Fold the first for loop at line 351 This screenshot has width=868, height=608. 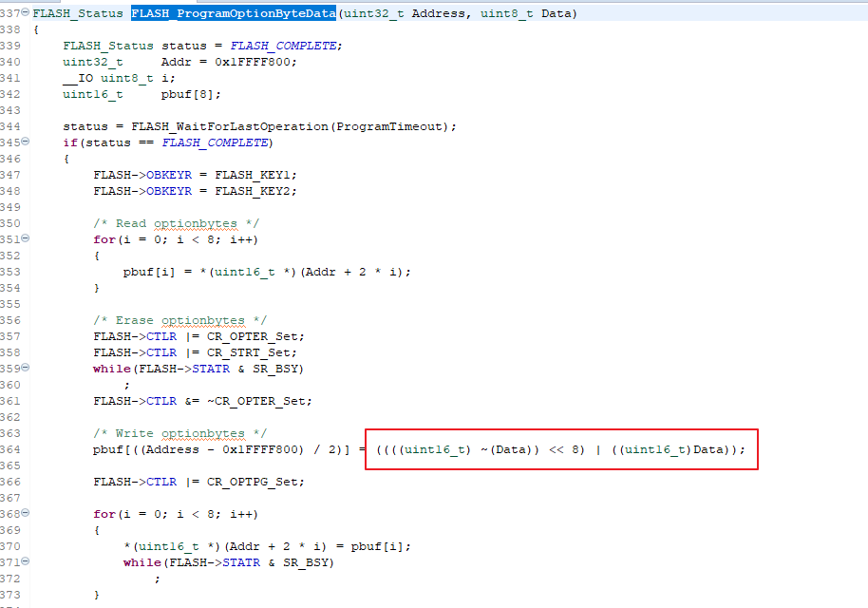[27, 239]
